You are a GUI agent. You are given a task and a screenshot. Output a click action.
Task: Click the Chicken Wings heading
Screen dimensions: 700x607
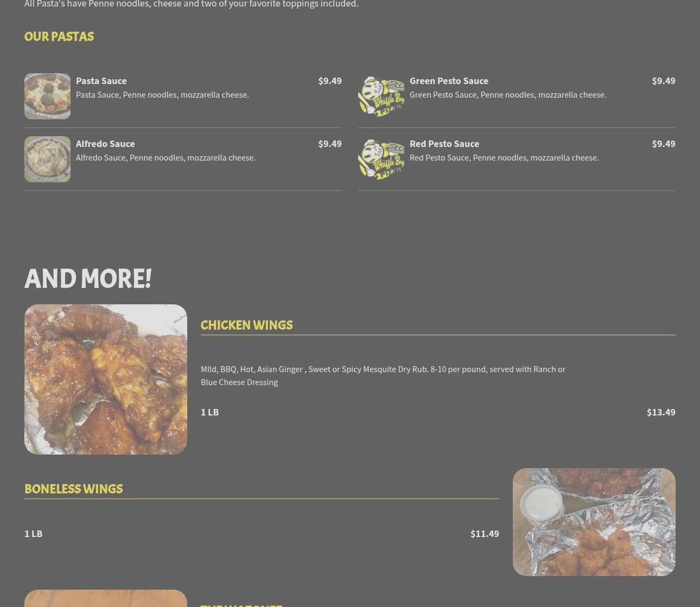pos(246,325)
